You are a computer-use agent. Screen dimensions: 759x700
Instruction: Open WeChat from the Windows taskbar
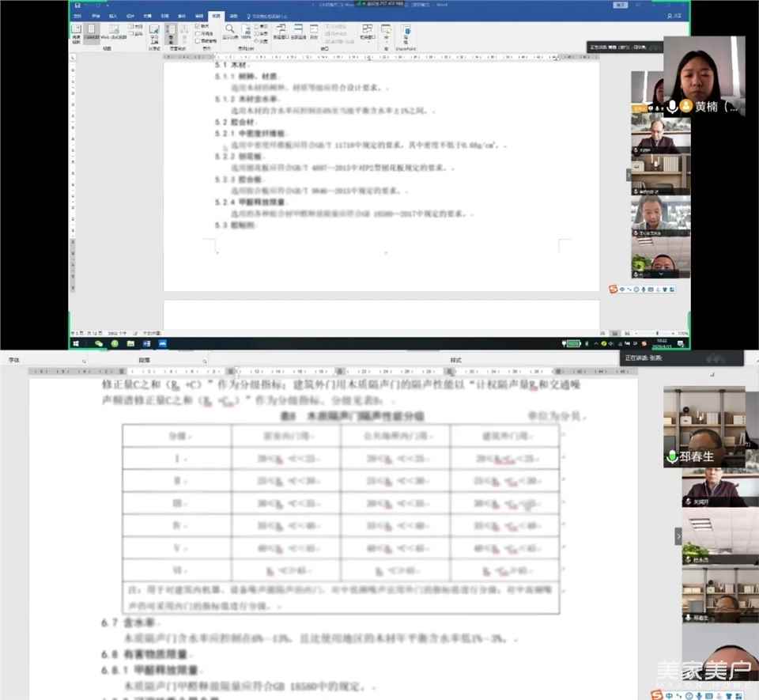pyautogui.click(x=99, y=343)
